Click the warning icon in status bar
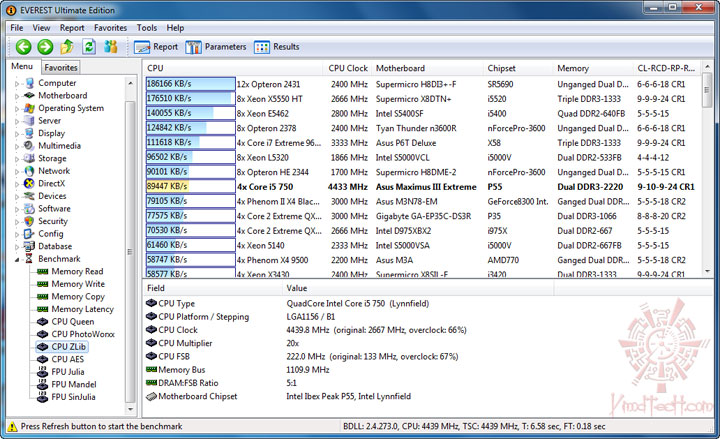720x439 pixels. coord(12,427)
